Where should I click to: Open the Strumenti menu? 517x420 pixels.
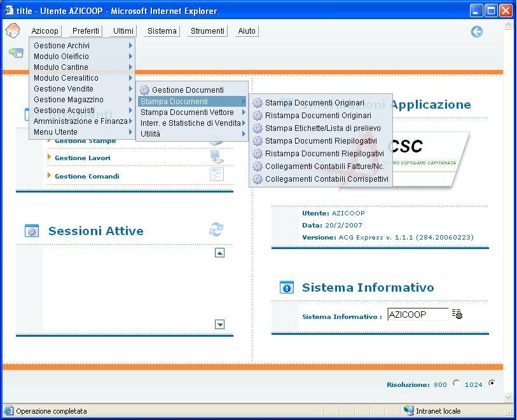tap(207, 31)
